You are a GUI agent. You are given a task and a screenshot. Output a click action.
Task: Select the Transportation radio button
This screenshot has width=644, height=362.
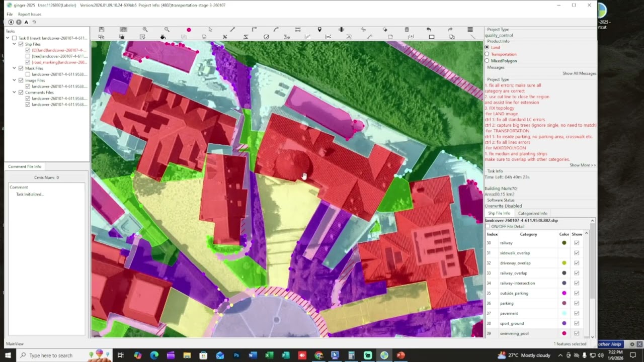point(487,54)
